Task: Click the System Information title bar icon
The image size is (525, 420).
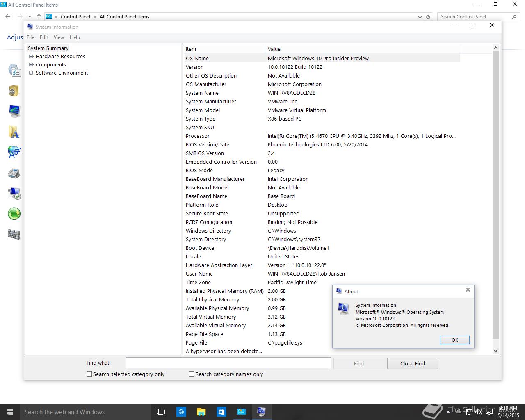Action: pos(30,27)
